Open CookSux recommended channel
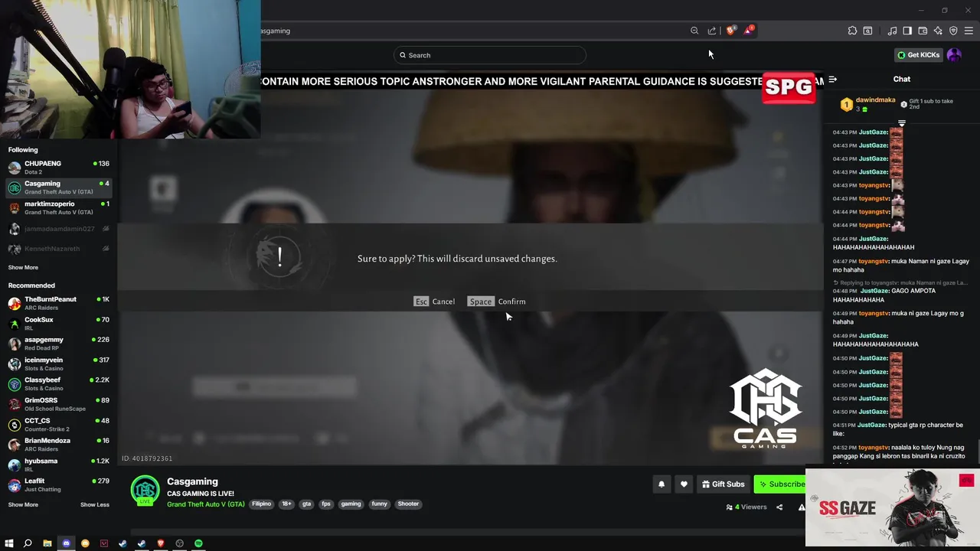This screenshot has width=980, height=551. tap(59, 323)
